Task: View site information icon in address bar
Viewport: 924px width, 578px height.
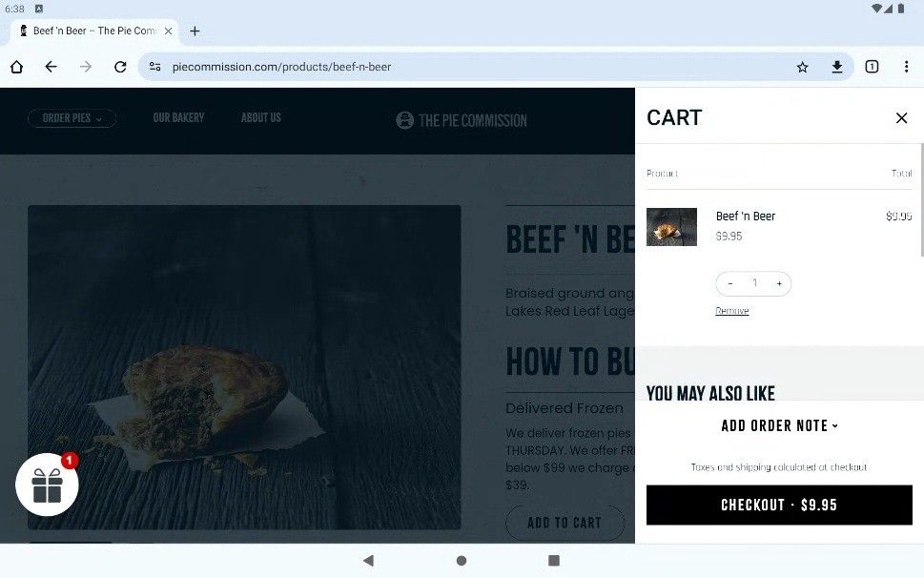Action: (x=155, y=67)
